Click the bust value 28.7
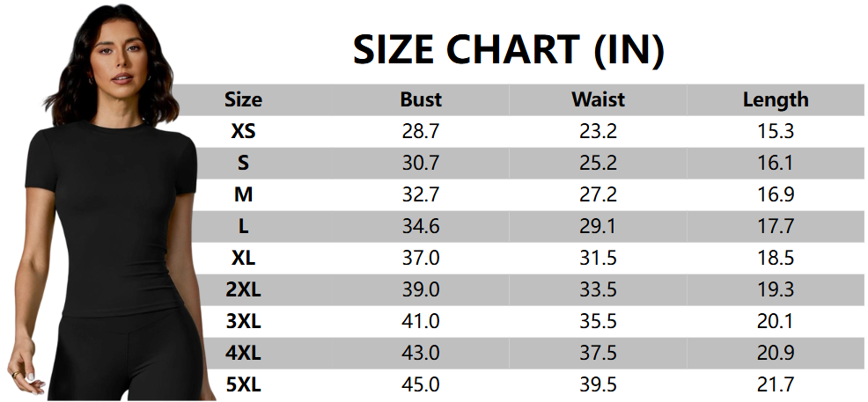Screen dimensions: 868x402 (421, 132)
